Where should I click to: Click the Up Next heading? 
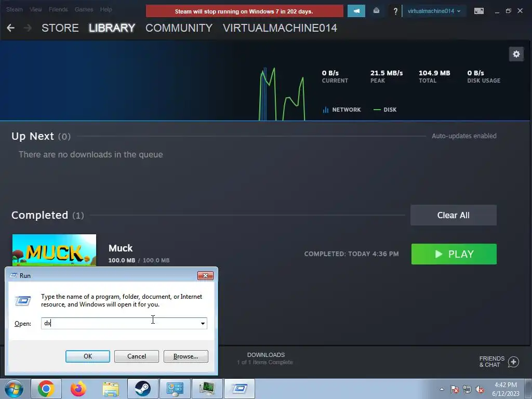coord(33,136)
